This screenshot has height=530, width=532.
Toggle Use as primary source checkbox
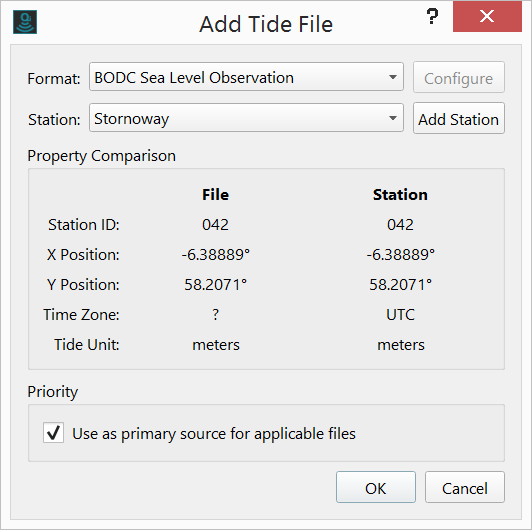tap(53, 433)
